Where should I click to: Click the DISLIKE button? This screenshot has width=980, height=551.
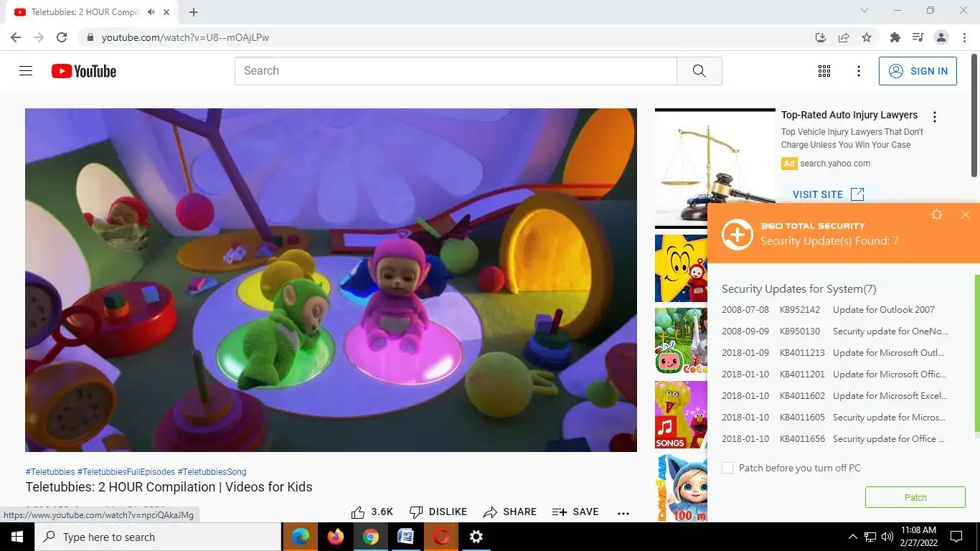(x=438, y=512)
